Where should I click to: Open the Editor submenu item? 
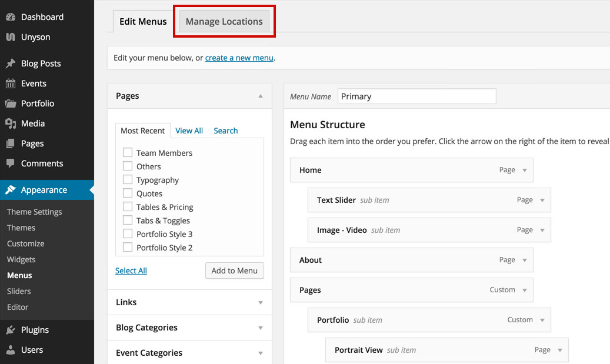[x=18, y=307]
